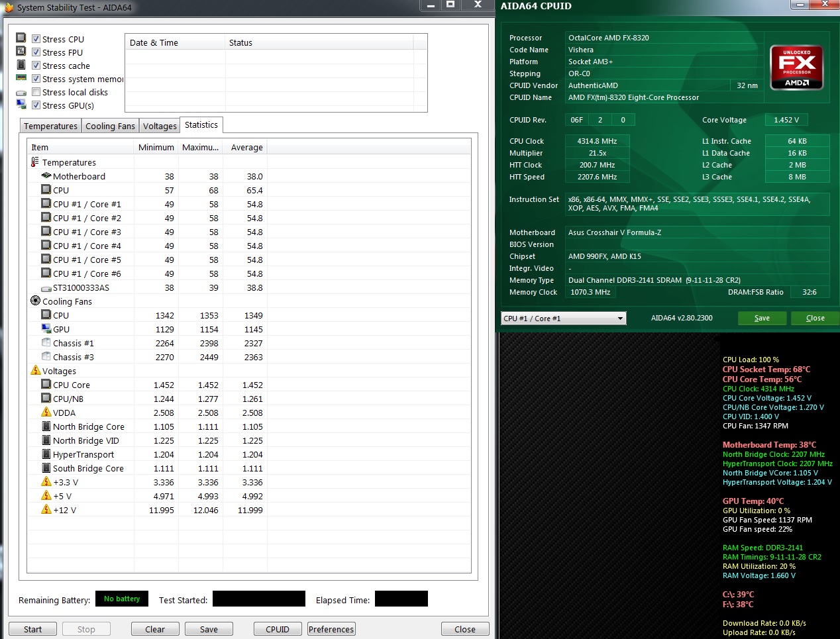The width and height of the screenshot is (840, 639).
Task: Click the Chassis #3 fan icon
Action: tap(46, 357)
